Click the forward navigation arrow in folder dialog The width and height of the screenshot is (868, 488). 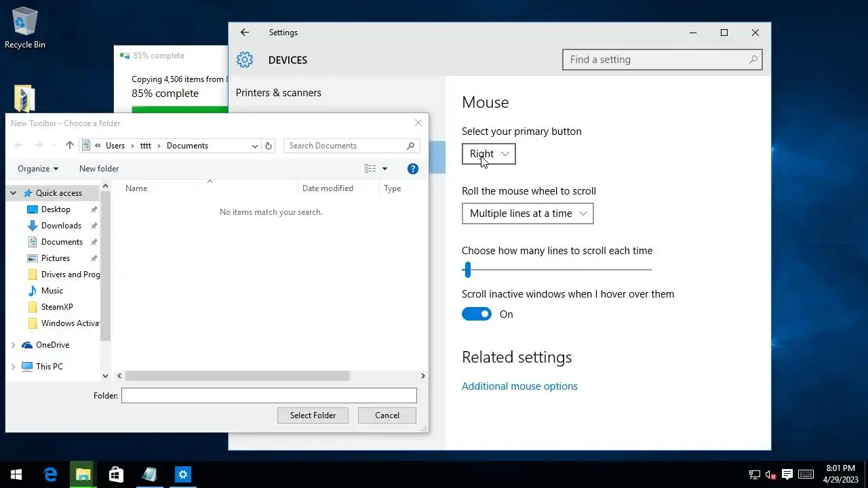pos(38,146)
